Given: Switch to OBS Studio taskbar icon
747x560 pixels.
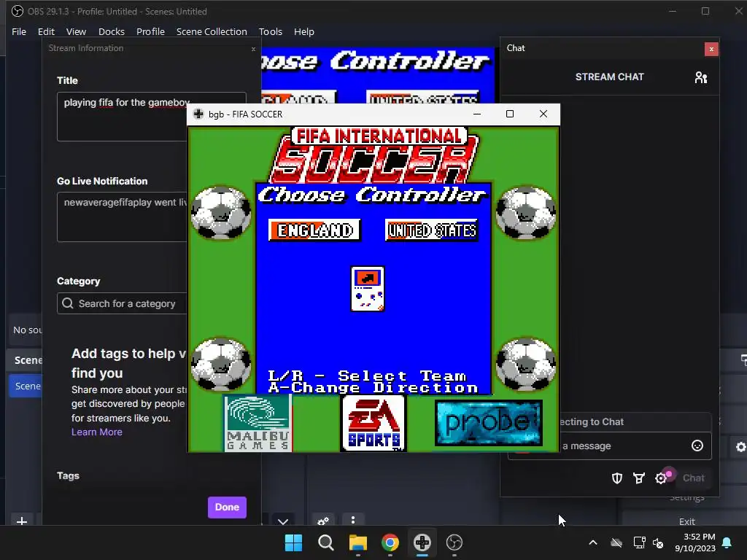Looking at the screenshot, I should tap(454, 542).
